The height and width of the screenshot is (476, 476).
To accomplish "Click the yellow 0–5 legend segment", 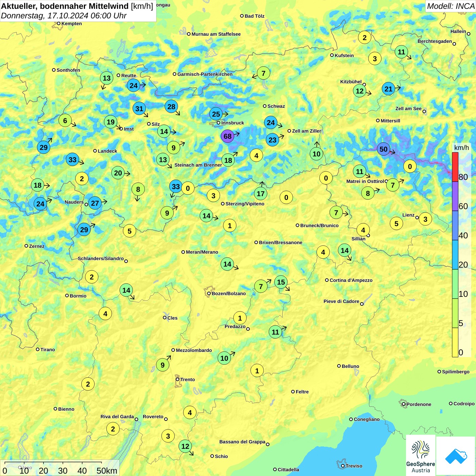I will [455, 342].
